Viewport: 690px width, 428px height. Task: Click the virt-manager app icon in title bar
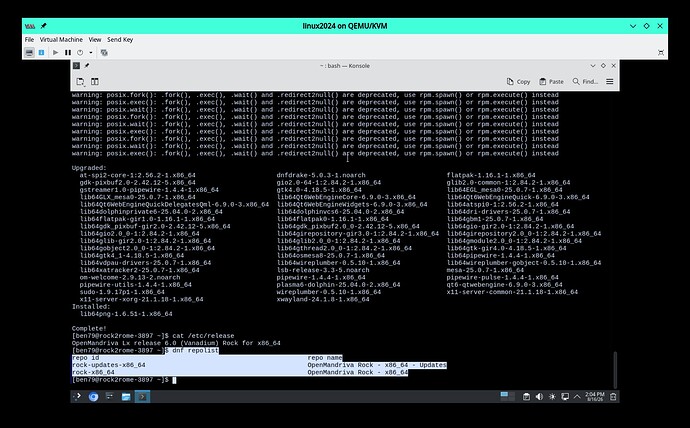30,26
